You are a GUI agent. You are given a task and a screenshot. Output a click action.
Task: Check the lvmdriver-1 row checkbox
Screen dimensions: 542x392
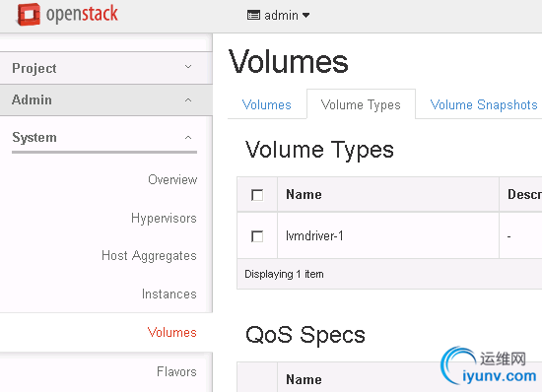257,236
